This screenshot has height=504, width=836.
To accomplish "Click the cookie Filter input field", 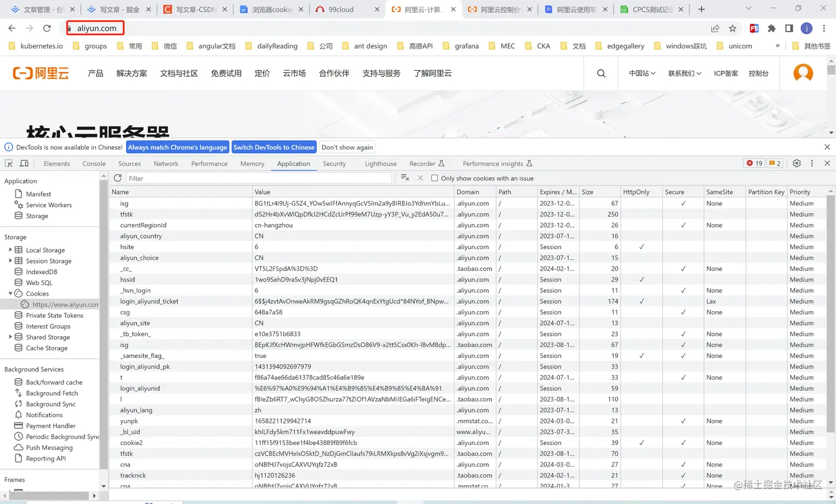I will click(259, 178).
